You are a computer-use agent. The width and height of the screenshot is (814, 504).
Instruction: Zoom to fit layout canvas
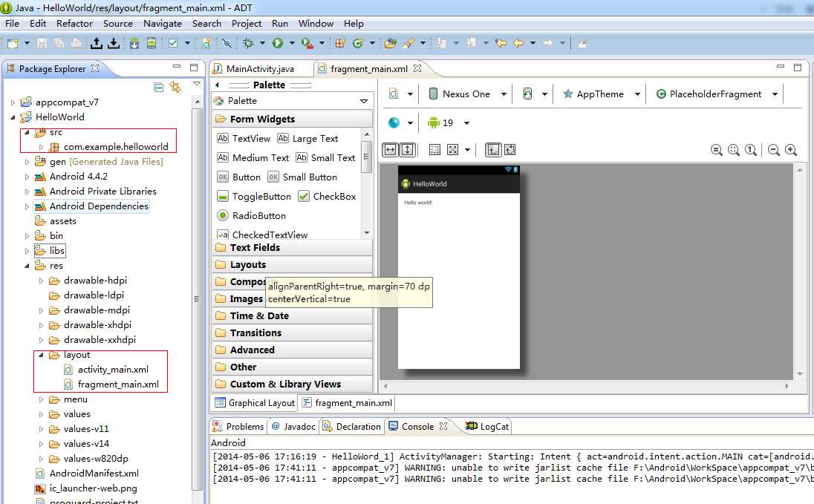[x=734, y=150]
